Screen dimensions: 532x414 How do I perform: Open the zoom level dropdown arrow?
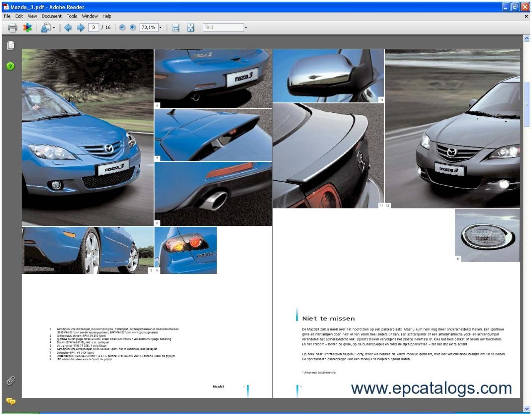pos(160,27)
